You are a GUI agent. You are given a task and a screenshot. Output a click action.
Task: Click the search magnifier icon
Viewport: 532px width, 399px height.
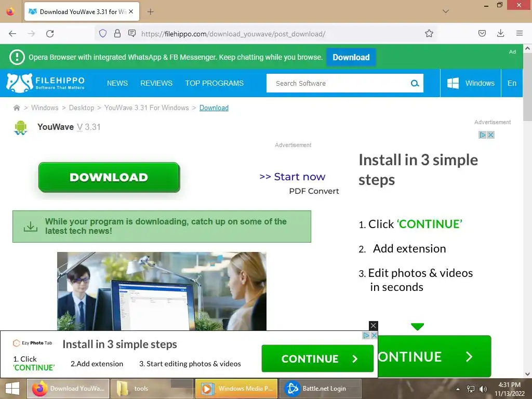click(x=415, y=83)
